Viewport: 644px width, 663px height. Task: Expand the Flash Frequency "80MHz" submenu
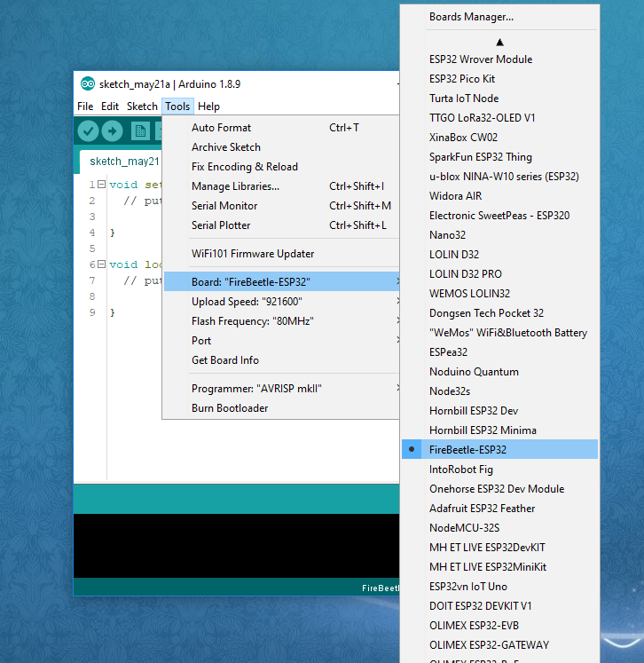[281, 321]
